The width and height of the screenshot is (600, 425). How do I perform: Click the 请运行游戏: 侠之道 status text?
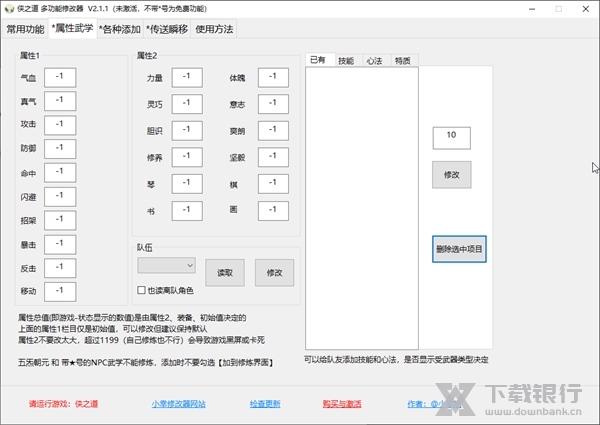tap(64, 404)
